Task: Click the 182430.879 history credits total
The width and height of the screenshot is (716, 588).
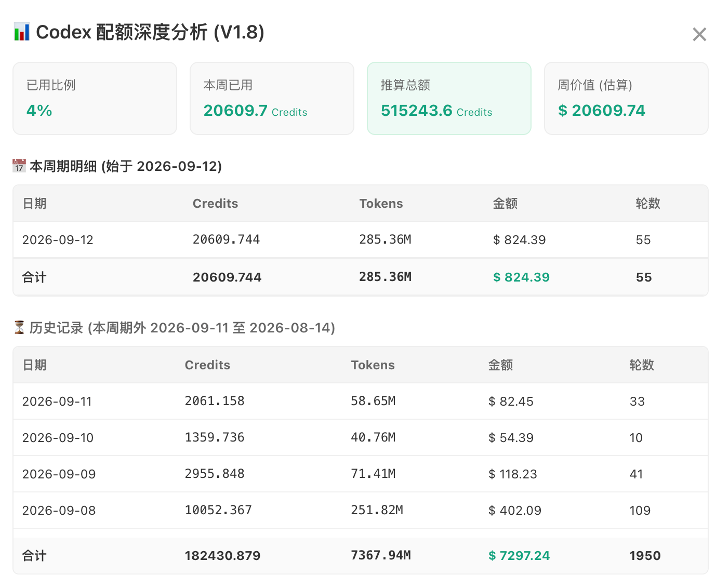Action: 222,556
